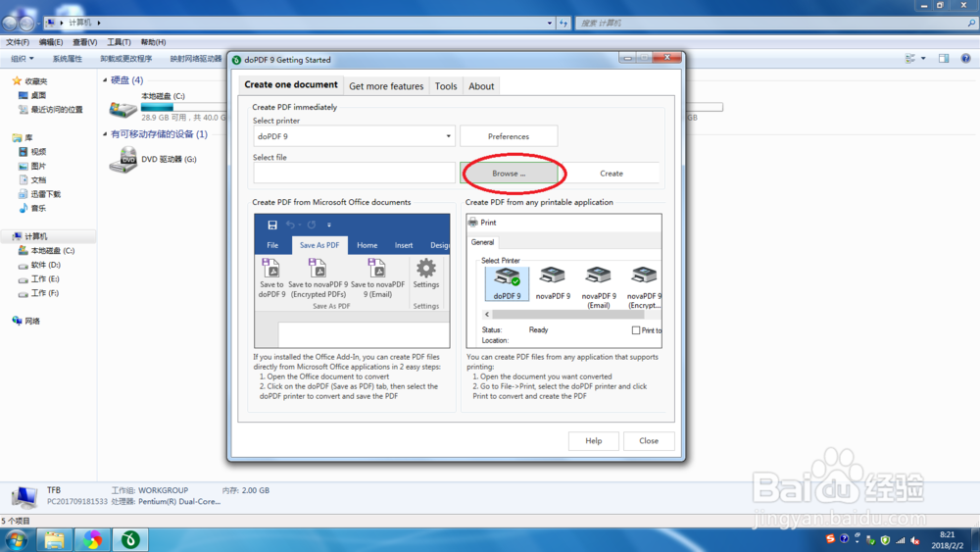Click the novaPDF 9 (Encrypt...) printer icon
This screenshot has height=552, width=980.
644,287
